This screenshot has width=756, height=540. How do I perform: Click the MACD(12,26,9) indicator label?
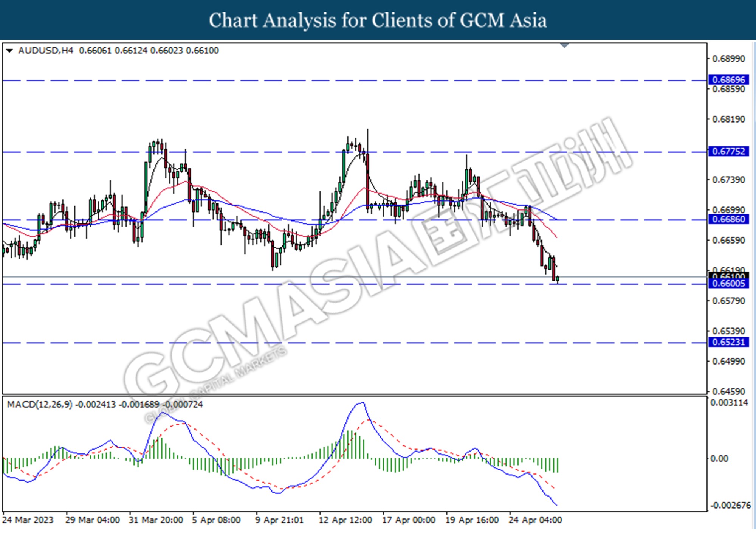[x=40, y=405]
